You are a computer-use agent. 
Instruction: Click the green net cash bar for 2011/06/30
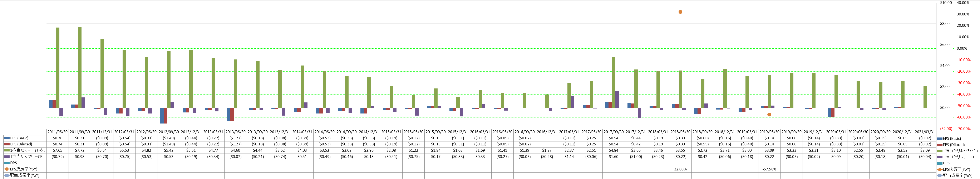point(58,67)
